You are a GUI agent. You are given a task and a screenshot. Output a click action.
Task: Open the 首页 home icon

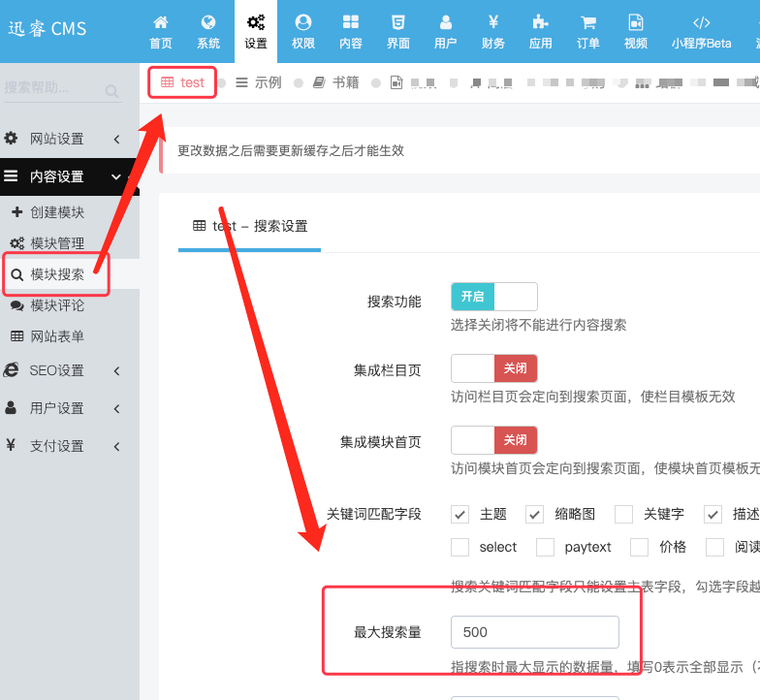pos(161,22)
